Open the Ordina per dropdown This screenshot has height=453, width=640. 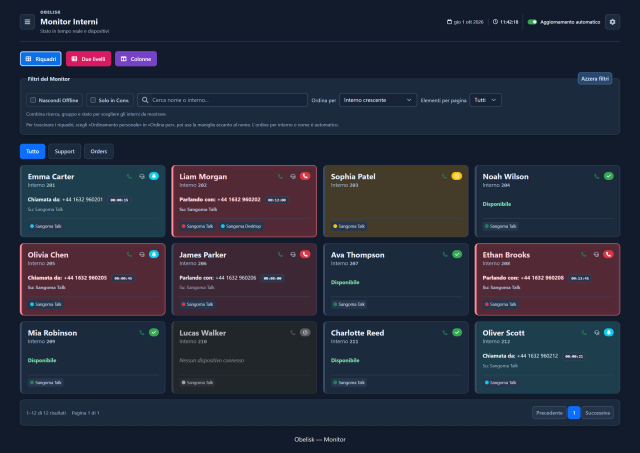[378, 100]
